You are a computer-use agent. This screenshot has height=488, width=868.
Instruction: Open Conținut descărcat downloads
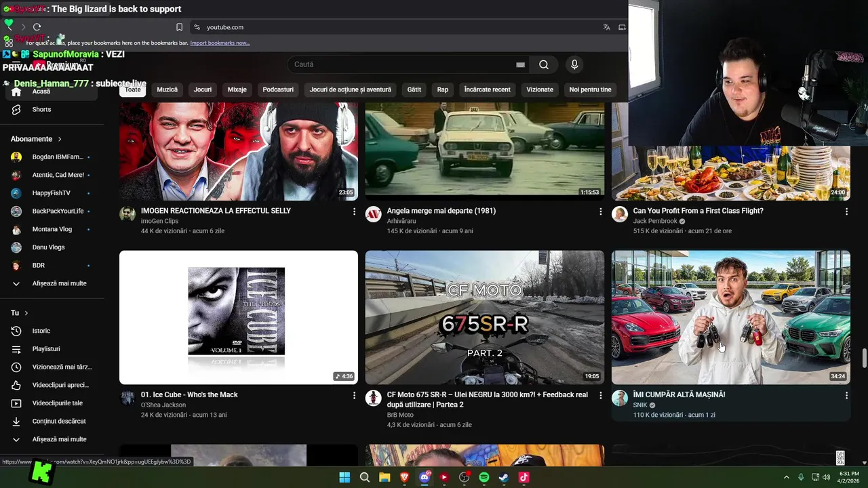pyautogui.click(x=52, y=421)
